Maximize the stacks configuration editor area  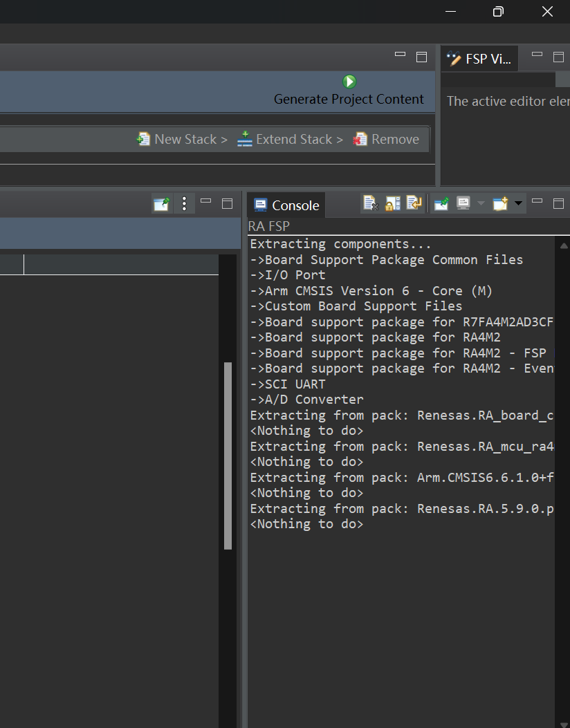click(x=421, y=57)
